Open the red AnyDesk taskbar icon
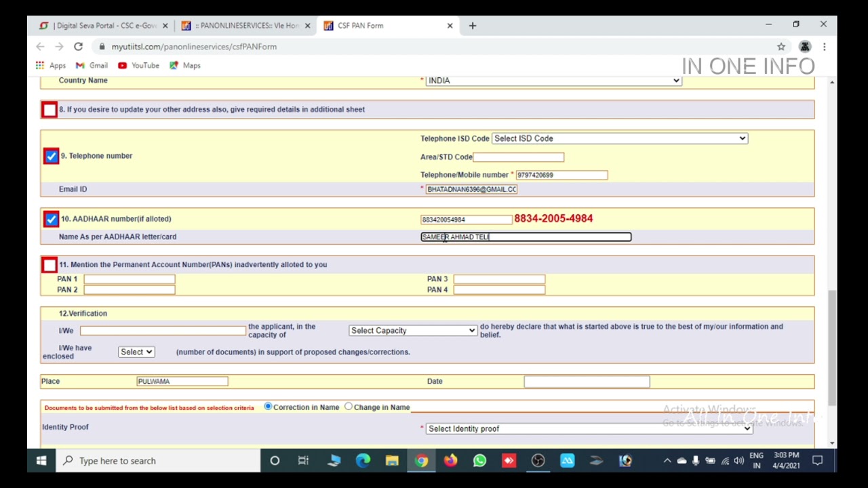 (x=509, y=461)
